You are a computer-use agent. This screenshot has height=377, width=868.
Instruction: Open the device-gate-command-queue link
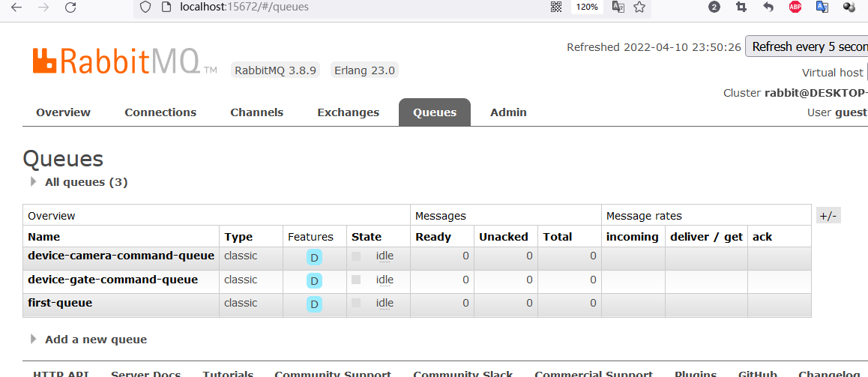coord(113,280)
